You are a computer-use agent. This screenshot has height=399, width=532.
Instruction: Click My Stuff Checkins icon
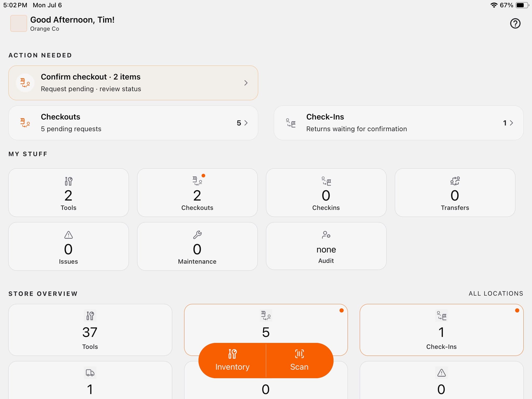326,181
